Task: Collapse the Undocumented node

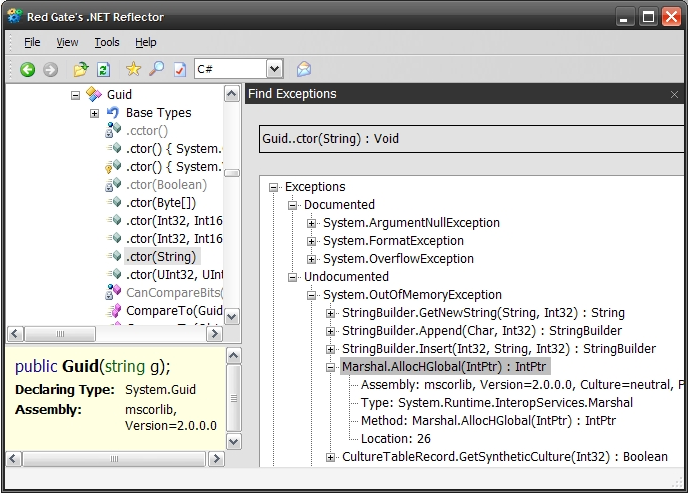Action: click(292, 277)
